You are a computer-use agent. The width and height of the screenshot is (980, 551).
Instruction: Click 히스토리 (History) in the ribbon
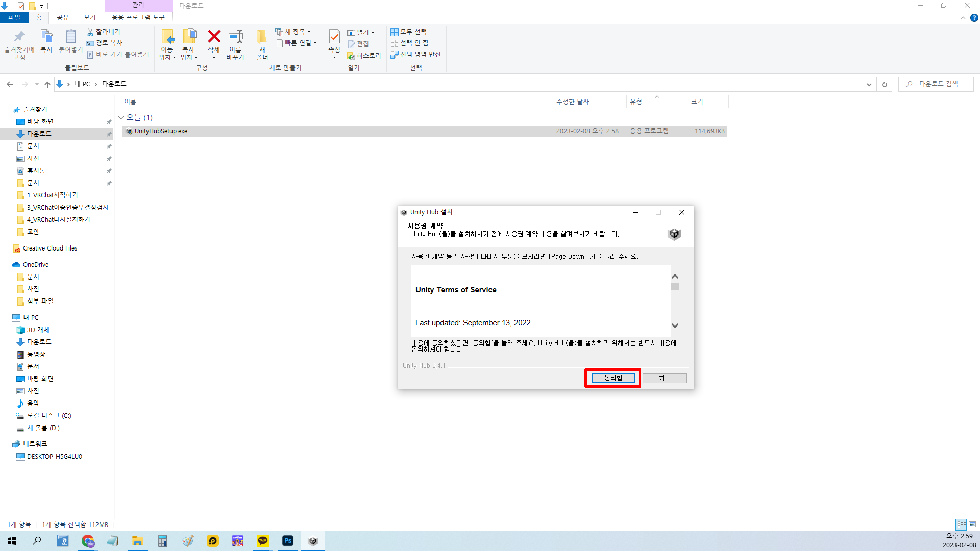pos(364,56)
